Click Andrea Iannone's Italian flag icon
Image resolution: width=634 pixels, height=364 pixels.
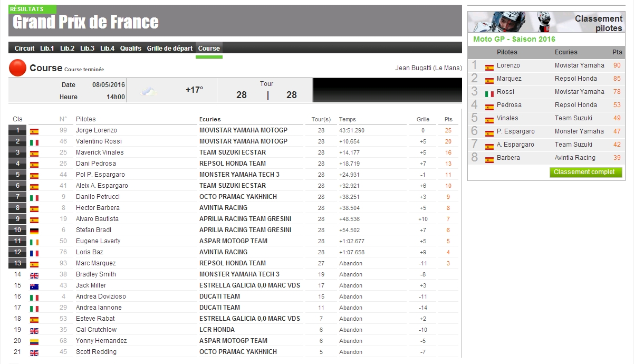pos(34,308)
